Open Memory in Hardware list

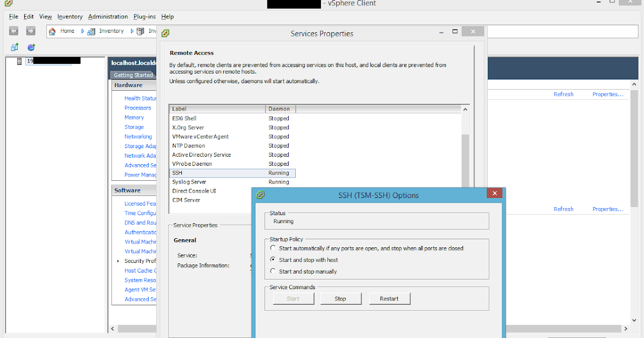pyautogui.click(x=134, y=117)
